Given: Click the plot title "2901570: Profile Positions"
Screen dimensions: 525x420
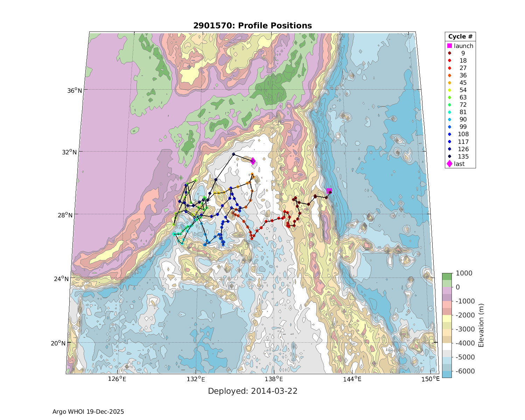Looking at the screenshot, I should (252, 26).
